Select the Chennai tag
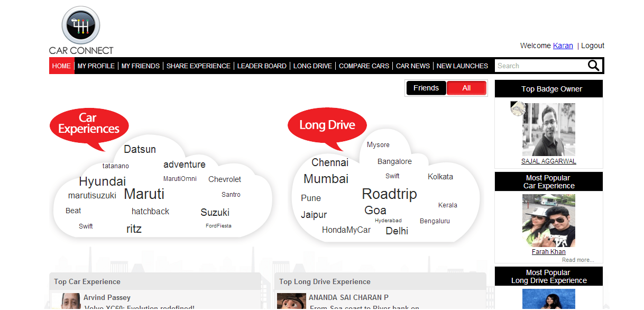The width and height of the screenshot is (644, 310). pos(330,163)
